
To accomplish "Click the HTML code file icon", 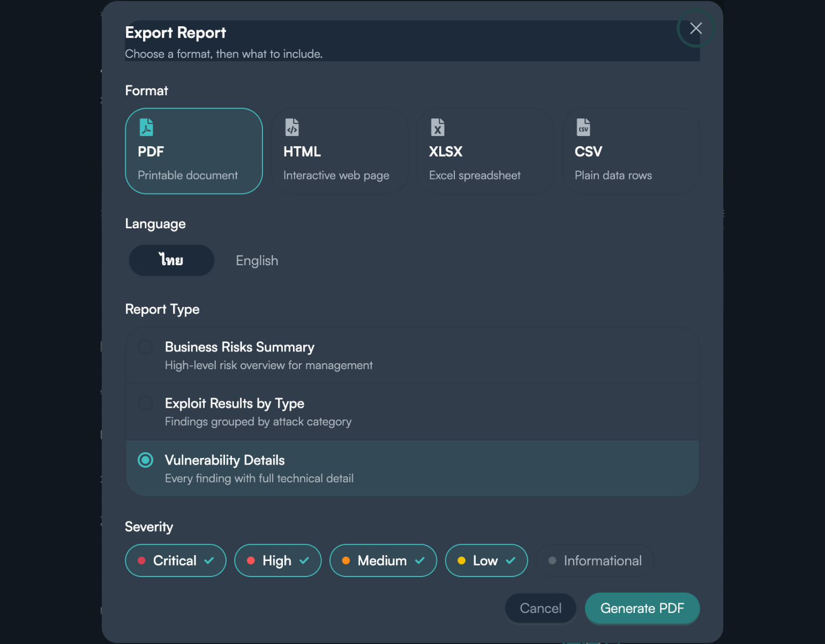I will [x=292, y=128].
